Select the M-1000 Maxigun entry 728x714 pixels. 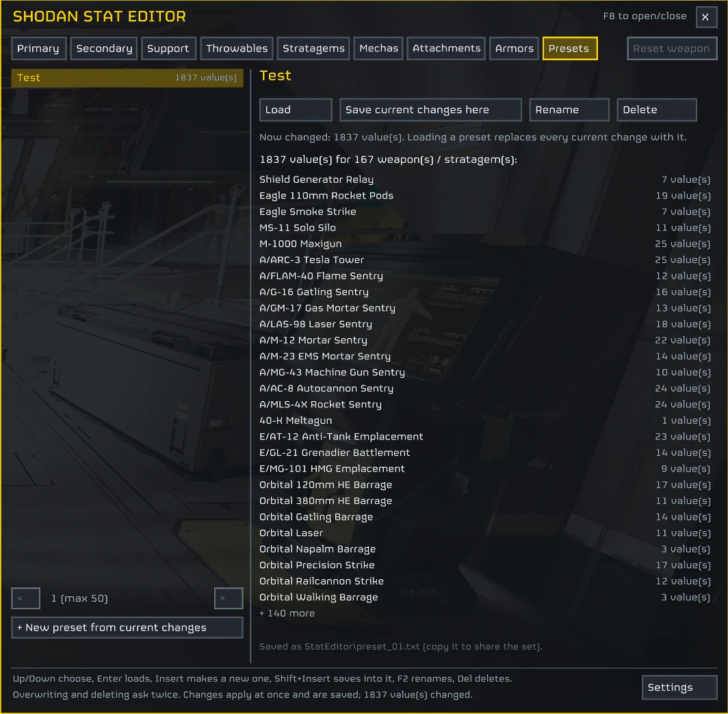(484, 244)
